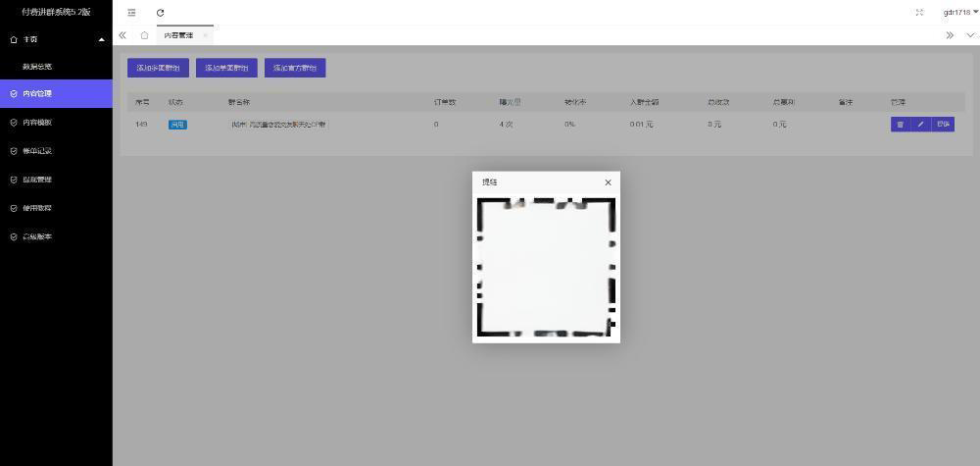Click the row number 149 cell

coord(141,125)
